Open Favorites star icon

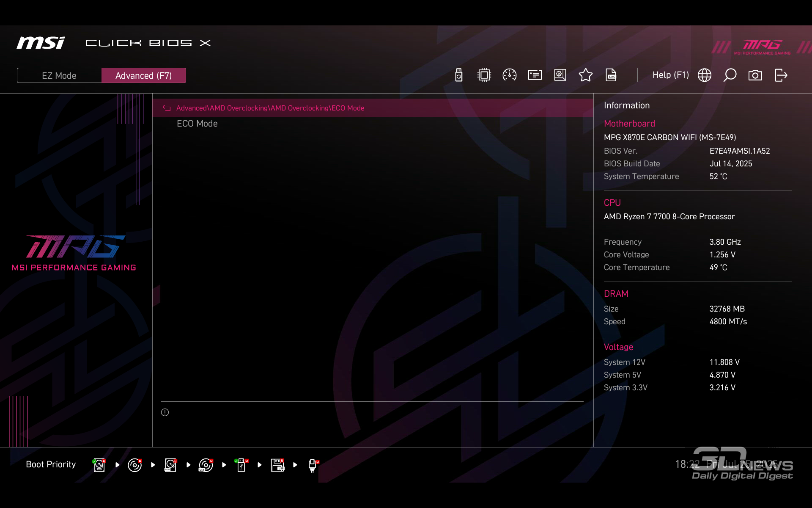(585, 75)
